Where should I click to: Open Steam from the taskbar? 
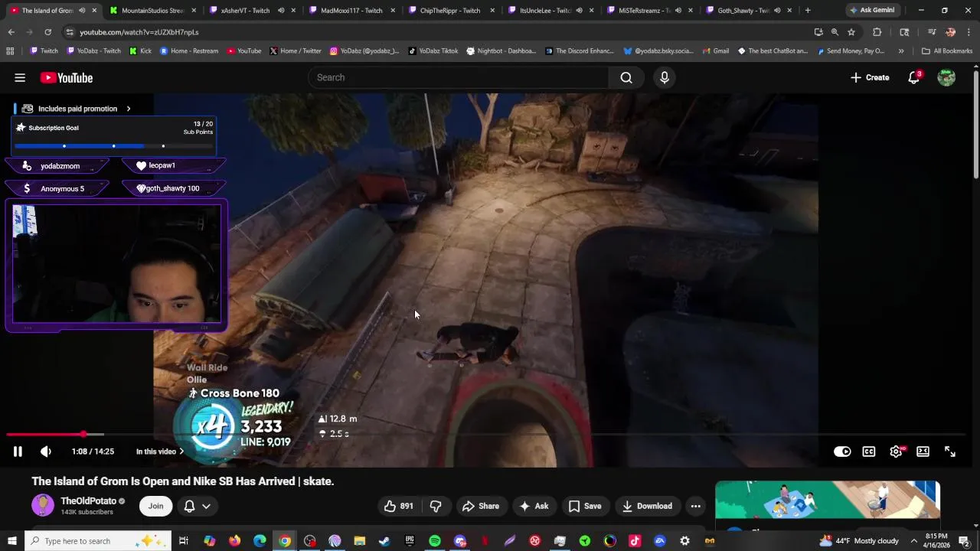coord(384,541)
